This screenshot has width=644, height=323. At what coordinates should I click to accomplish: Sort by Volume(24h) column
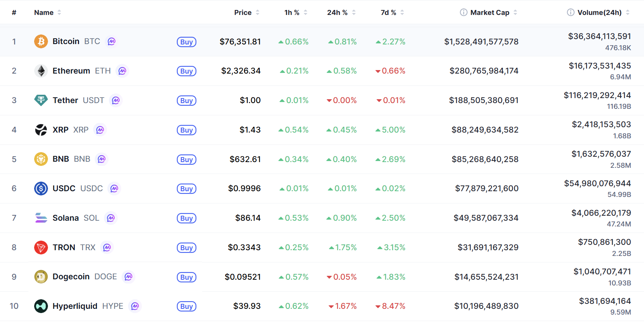point(604,12)
